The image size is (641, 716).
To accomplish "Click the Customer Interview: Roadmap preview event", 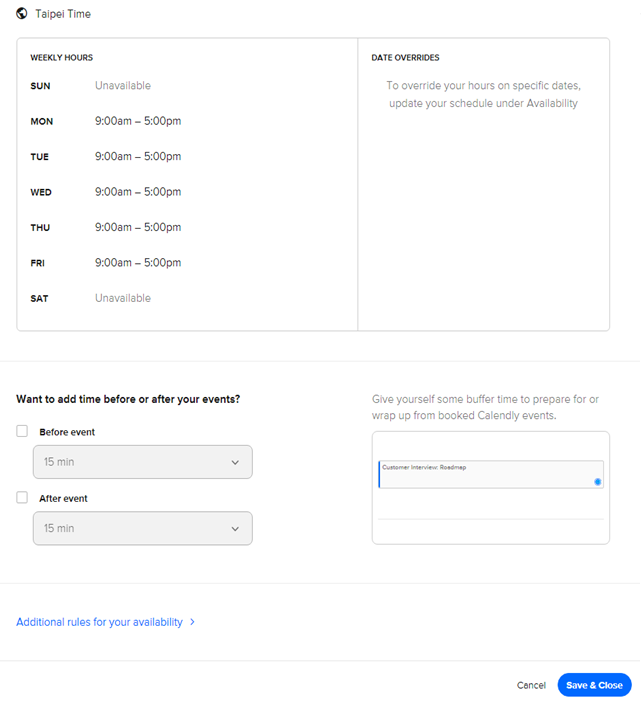I will (x=491, y=474).
